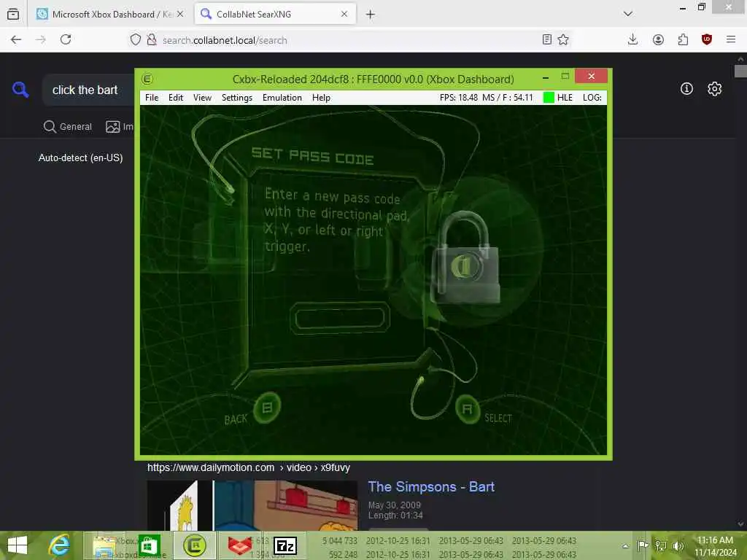Select the Images search category
Viewport: 747px width, 560px height.
click(120, 127)
